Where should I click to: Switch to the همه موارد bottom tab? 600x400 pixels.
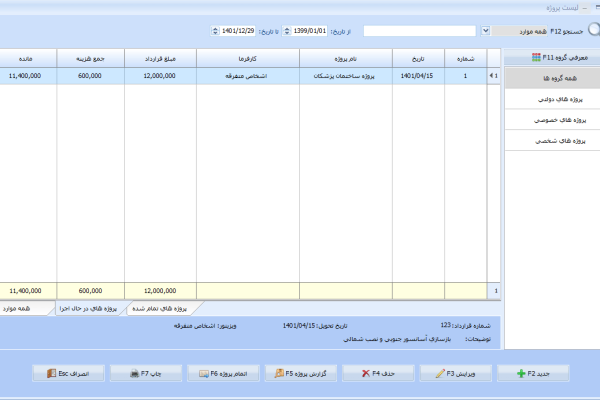[x=23, y=309]
